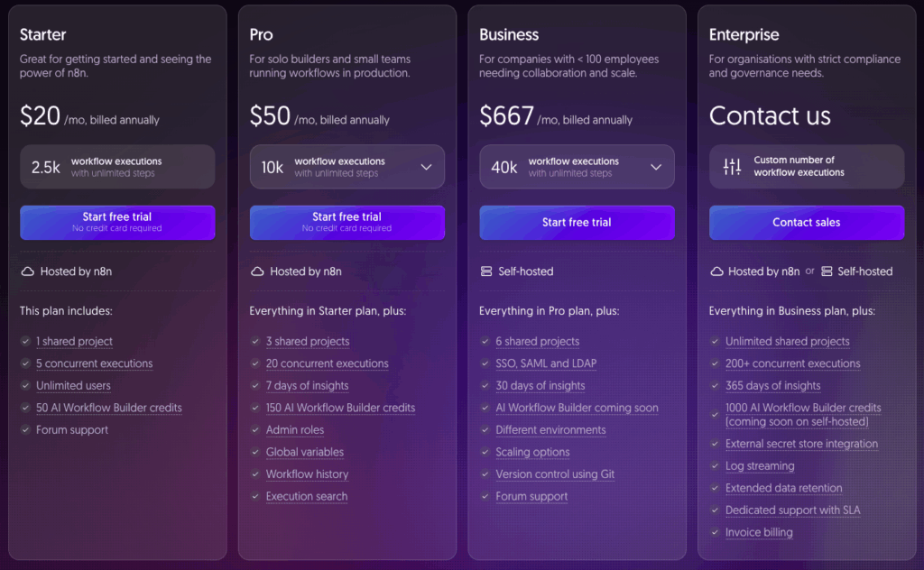Viewport: 924px width, 570px height.
Task: Click the Enterprise cloud hosting icon
Action: tap(716, 271)
